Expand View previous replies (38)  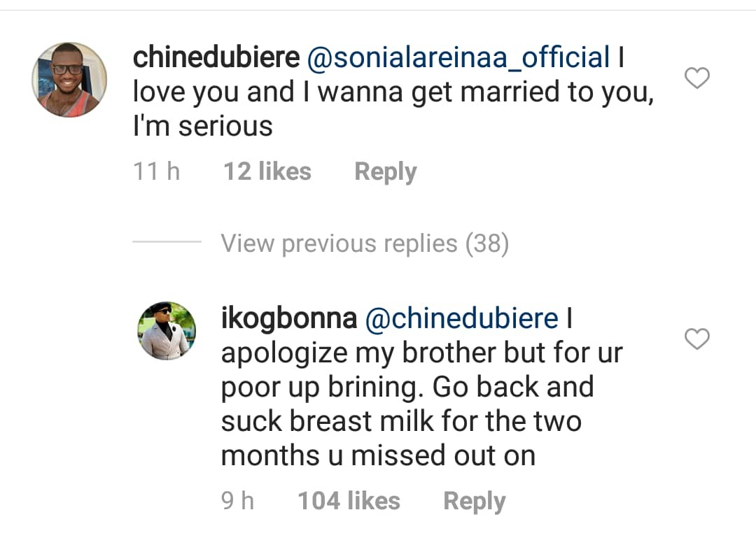click(365, 243)
